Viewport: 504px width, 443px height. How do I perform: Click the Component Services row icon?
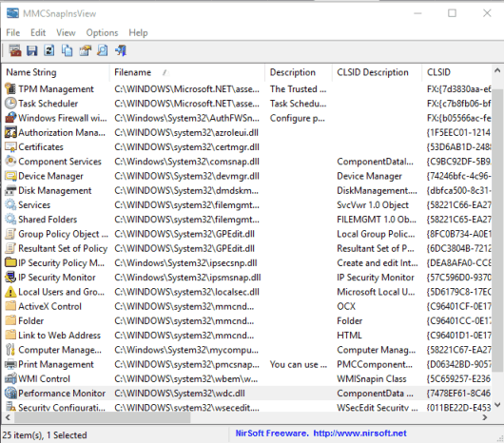10,162
